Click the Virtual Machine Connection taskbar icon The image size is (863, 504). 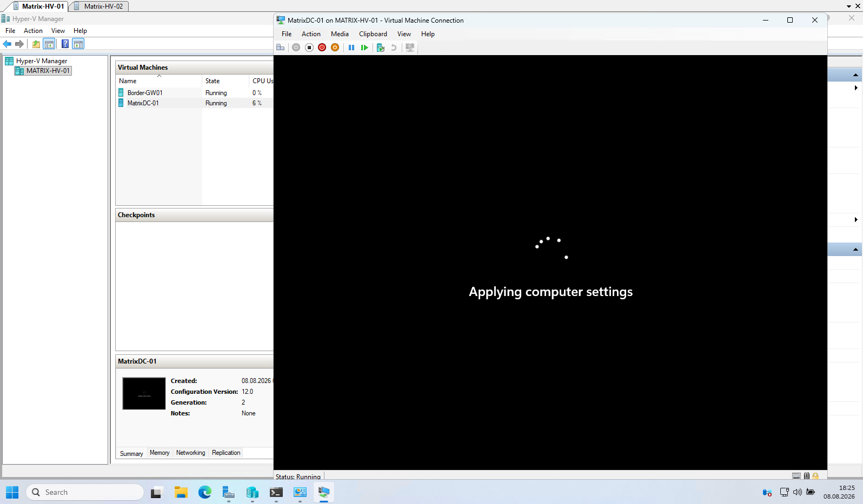[x=323, y=492]
